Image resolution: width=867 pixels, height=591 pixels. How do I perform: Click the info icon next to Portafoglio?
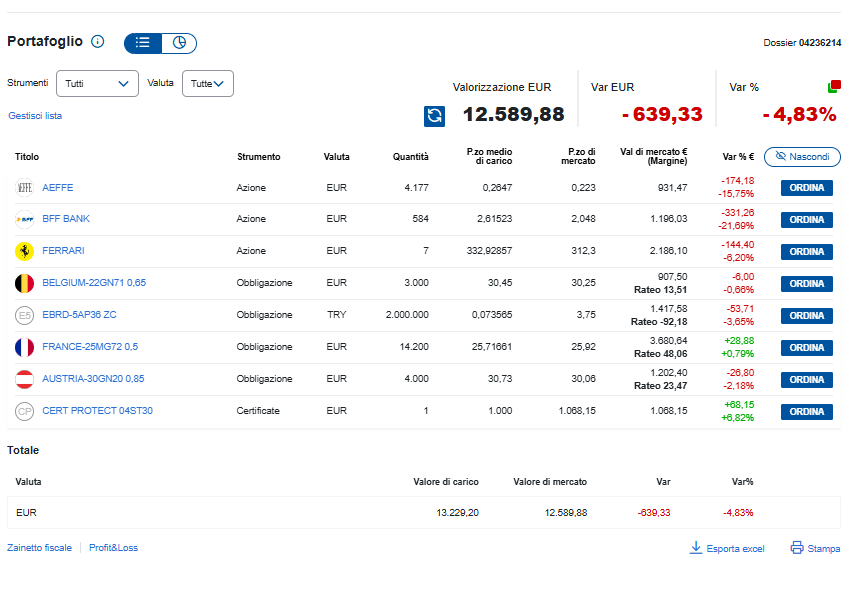click(x=97, y=42)
